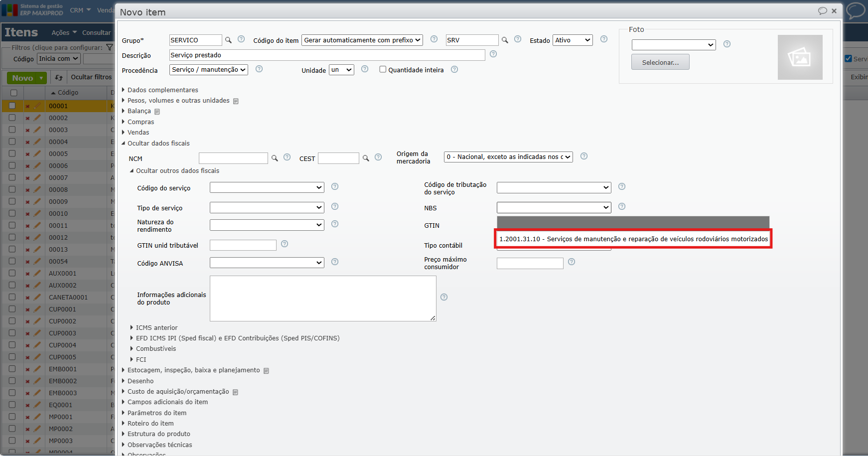
Task: Click the magnifier next to Grupo field
Action: [x=228, y=40]
